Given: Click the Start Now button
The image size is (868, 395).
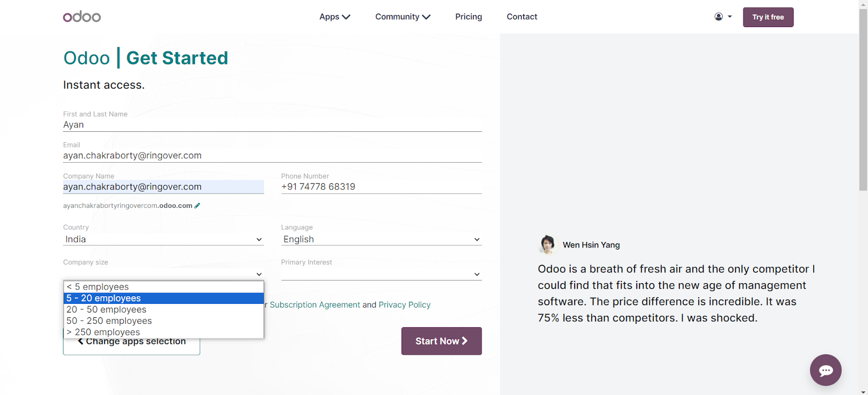Looking at the screenshot, I should 442,341.
